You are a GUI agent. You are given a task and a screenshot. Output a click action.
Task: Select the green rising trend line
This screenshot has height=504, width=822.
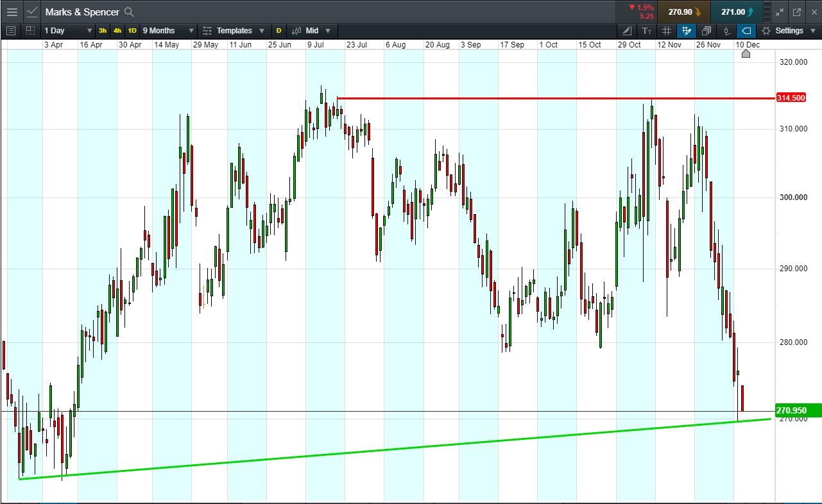[x=395, y=449]
